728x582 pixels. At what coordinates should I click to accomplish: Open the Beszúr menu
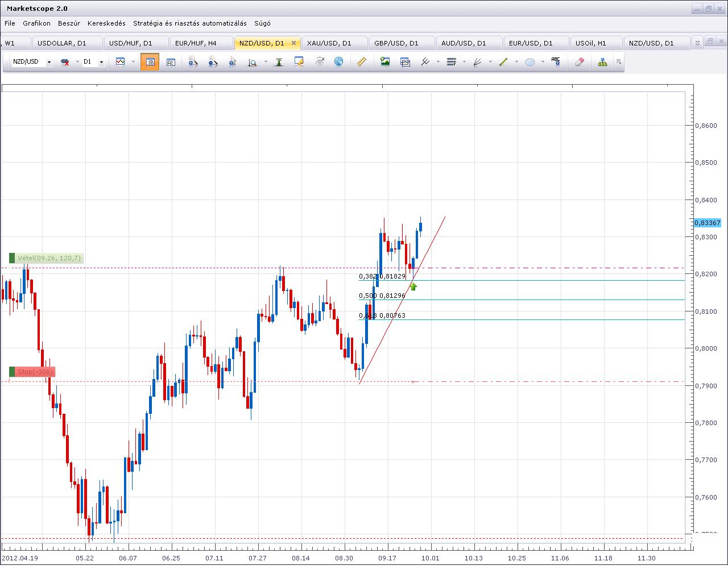coord(69,23)
